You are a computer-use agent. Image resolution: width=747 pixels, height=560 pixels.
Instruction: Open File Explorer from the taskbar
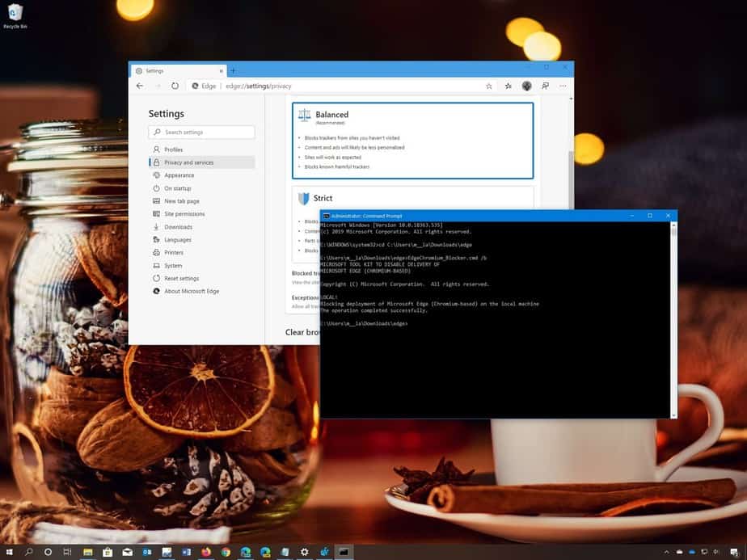point(87,552)
